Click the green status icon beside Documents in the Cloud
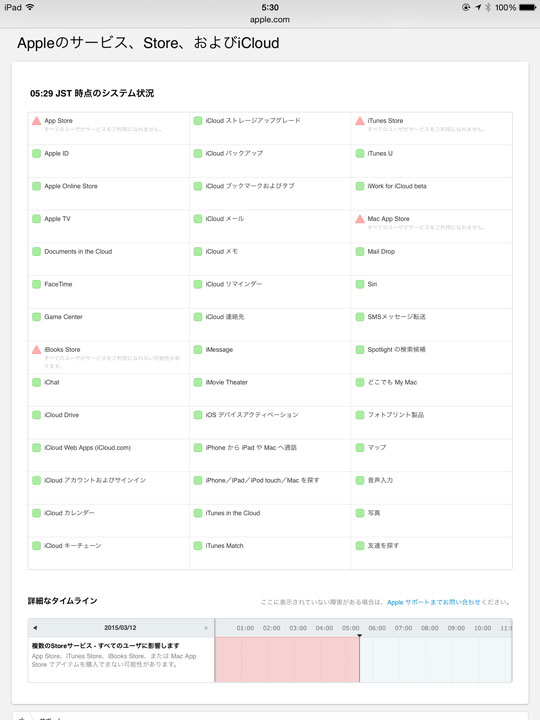Viewport: 540px width, 720px height. [37, 252]
